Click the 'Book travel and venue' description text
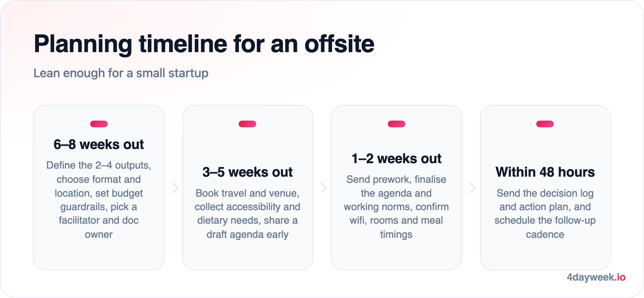Screen dimensions: 644x298 coord(247,213)
